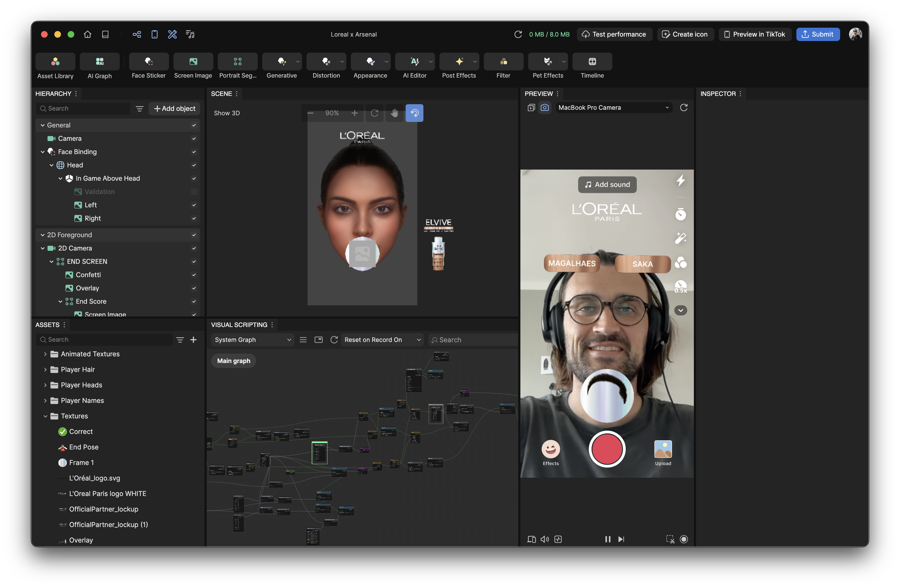The width and height of the screenshot is (900, 588).
Task: Click the camera source icon in Preview
Action: click(x=544, y=108)
